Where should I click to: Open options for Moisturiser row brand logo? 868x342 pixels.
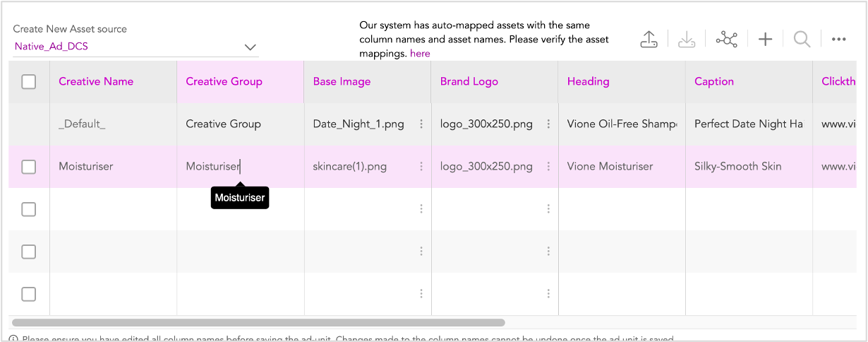click(548, 167)
